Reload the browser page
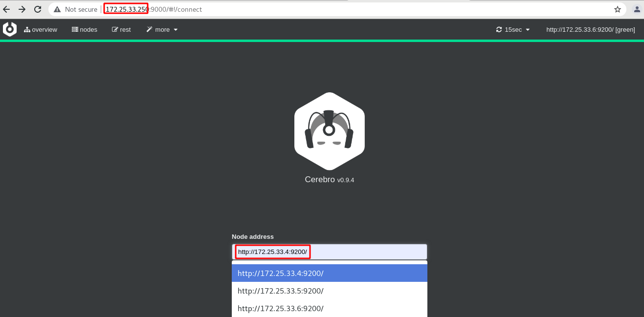Image resolution: width=644 pixels, height=317 pixels. [38, 9]
